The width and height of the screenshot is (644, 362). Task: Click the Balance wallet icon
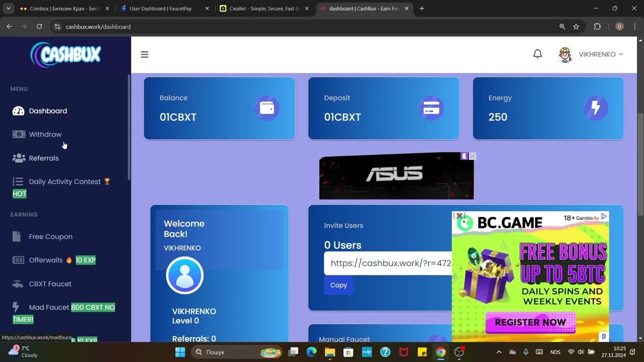[x=267, y=108]
